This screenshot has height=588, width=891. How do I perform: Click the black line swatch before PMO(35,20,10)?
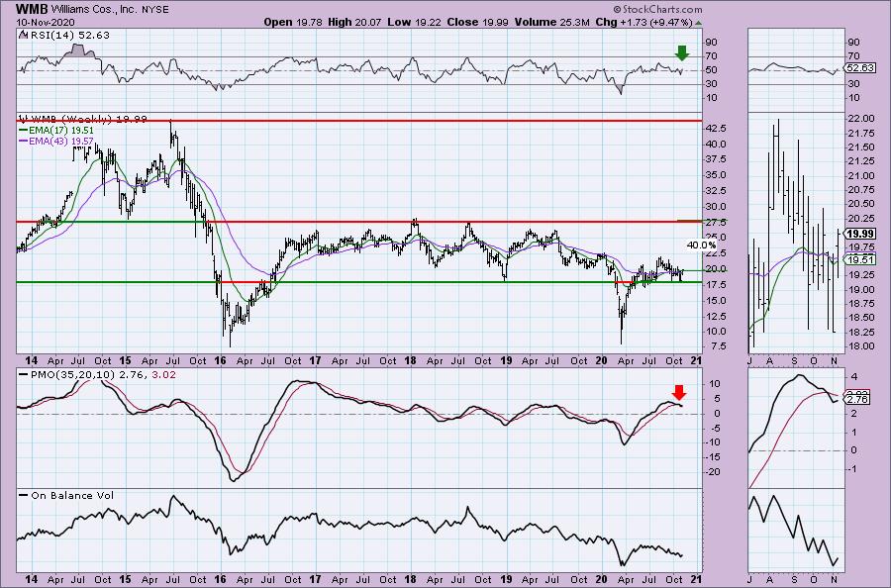pyautogui.click(x=24, y=375)
